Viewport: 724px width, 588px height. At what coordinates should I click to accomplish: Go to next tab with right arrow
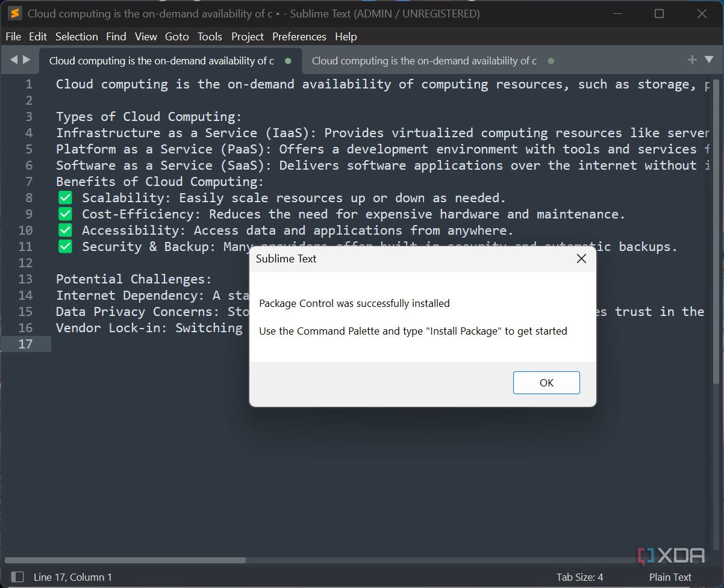pos(27,60)
